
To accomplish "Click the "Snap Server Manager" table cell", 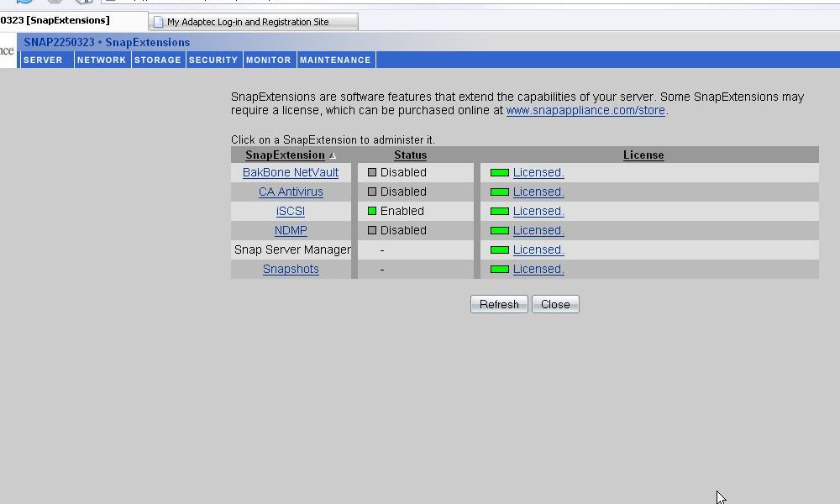I will 291,249.
